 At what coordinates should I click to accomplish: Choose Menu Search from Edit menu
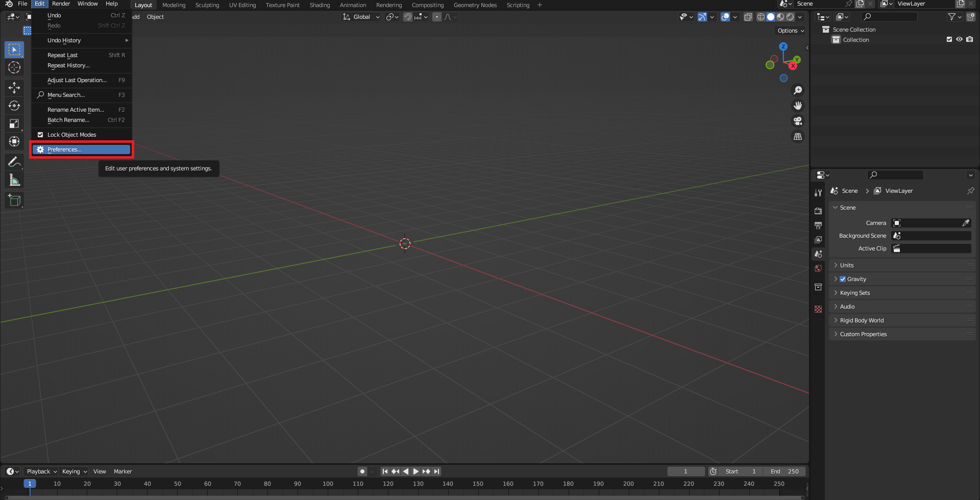(x=82, y=95)
